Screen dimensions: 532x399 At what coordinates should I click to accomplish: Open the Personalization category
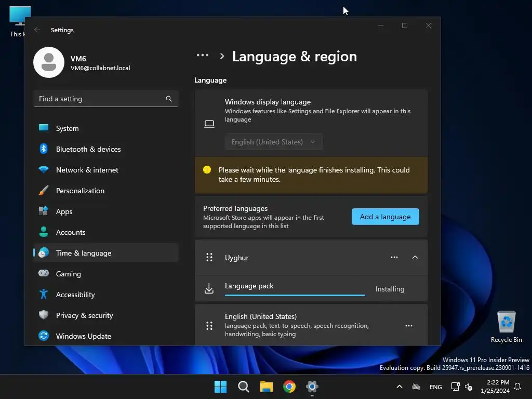[x=106, y=191]
